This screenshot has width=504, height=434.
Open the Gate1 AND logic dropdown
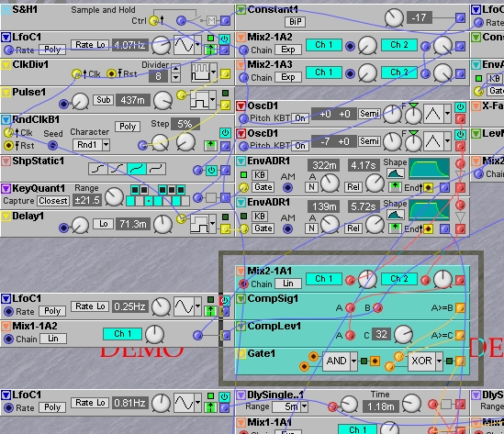(x=353, y=361)
